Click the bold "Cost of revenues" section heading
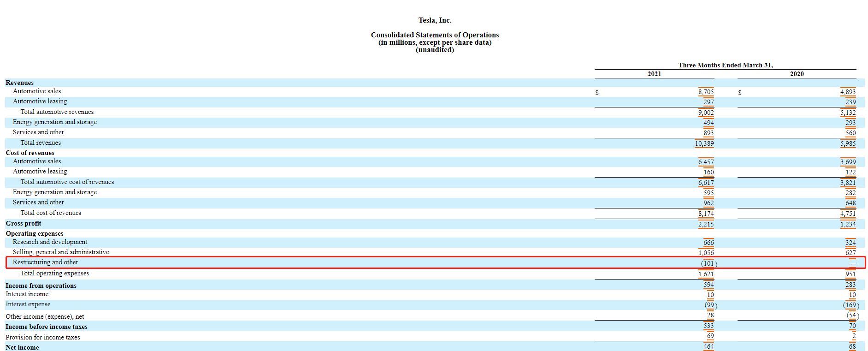This screenshot has height=351, width=868. coord(30,153)
